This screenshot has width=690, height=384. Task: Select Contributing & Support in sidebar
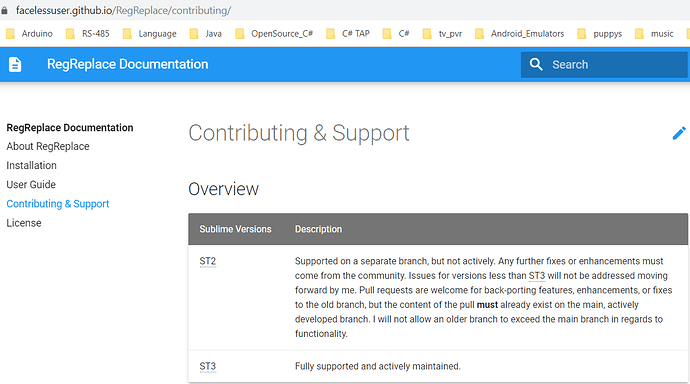point(58,204)
